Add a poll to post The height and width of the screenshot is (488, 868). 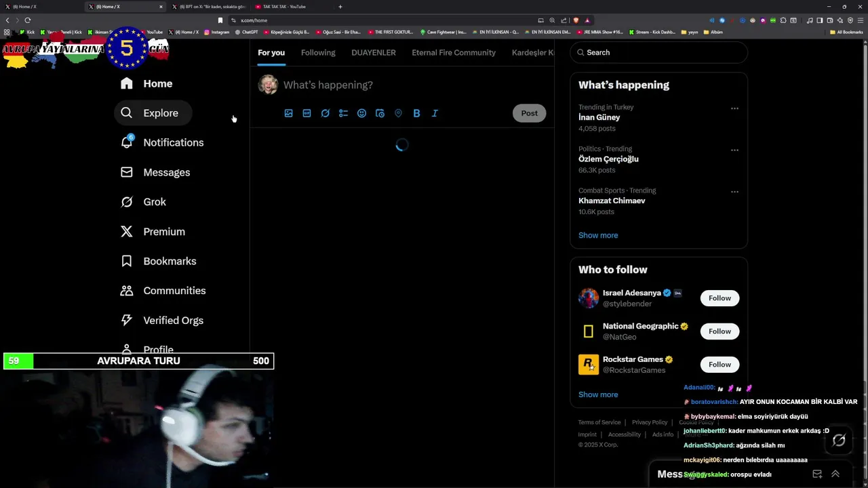344,113
